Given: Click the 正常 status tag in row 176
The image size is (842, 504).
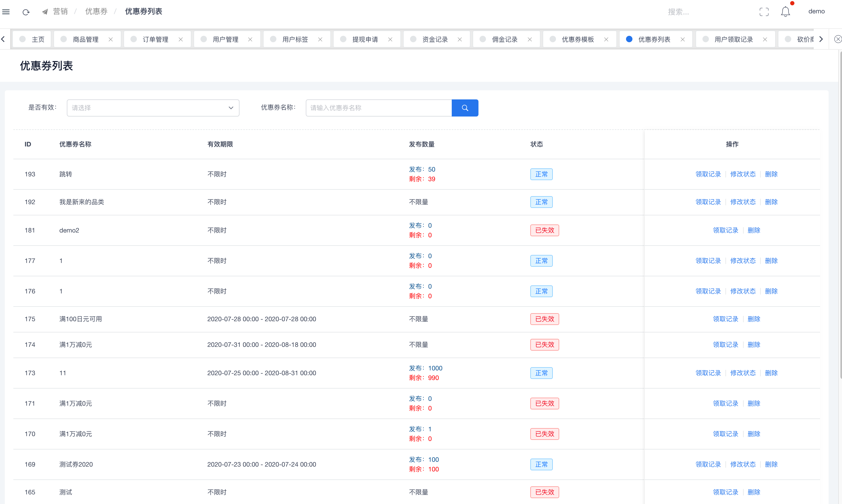Looking at the screenshot, I should pyautogui.click(x=541, y=291).
